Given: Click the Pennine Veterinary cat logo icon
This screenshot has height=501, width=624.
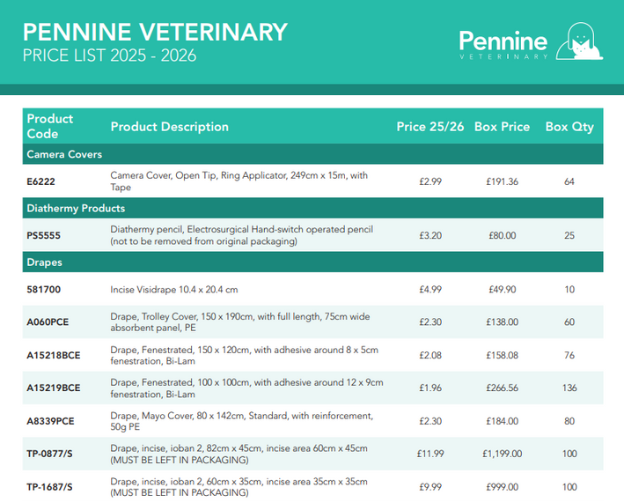Looking at the screenshot, I should coord(580,43).
